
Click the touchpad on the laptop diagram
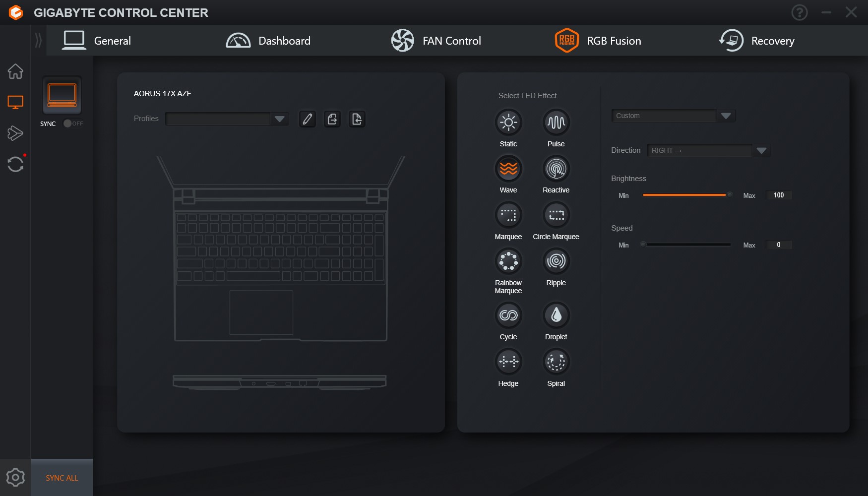tap(261, 312)
